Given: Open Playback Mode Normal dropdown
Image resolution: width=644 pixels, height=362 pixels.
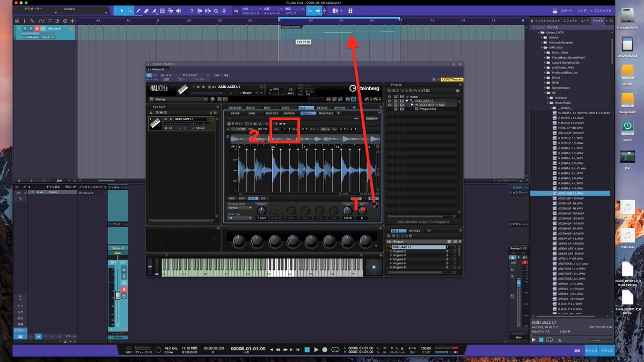Looking at the screenshot, I should (x=239, y=208).
